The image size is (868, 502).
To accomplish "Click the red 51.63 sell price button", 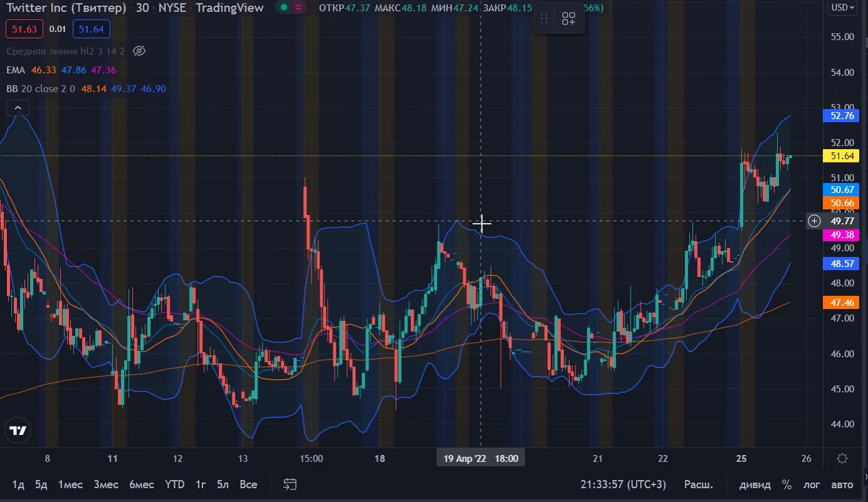I will [x=24, y=29].
